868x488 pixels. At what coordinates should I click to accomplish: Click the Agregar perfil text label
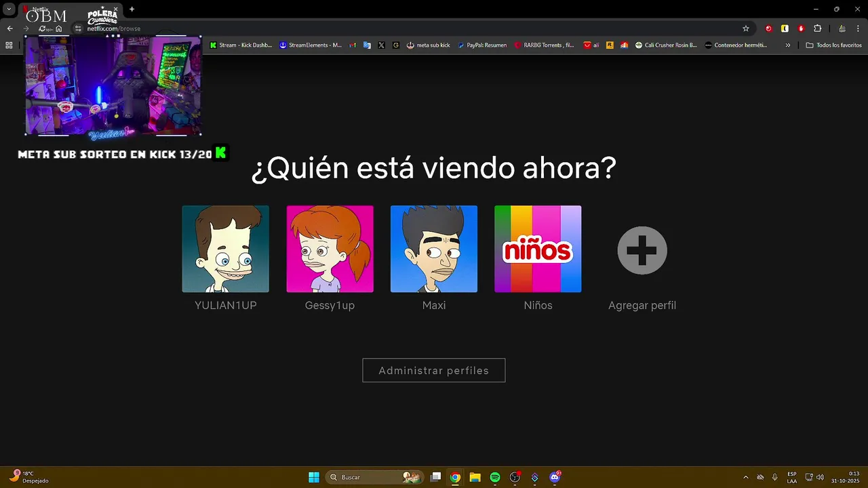[642, 306]
